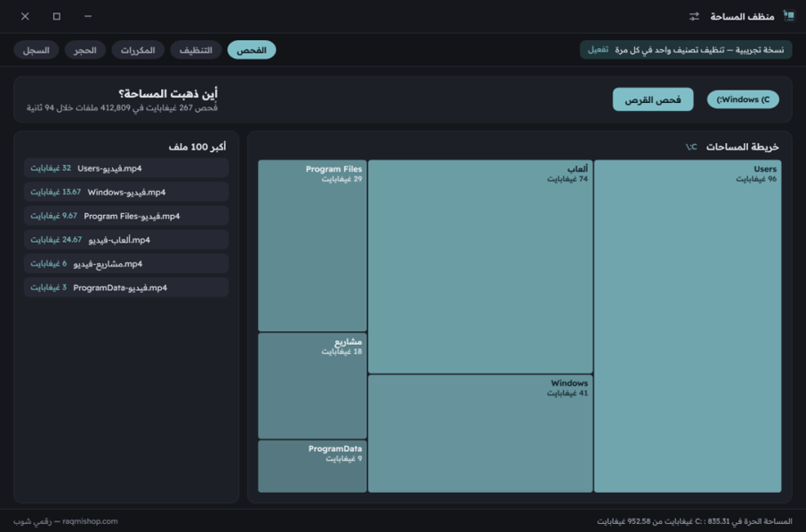Click the أين ذهبت المساحة؟ heading
Screen dimensions: 806x532
[168, 93]
